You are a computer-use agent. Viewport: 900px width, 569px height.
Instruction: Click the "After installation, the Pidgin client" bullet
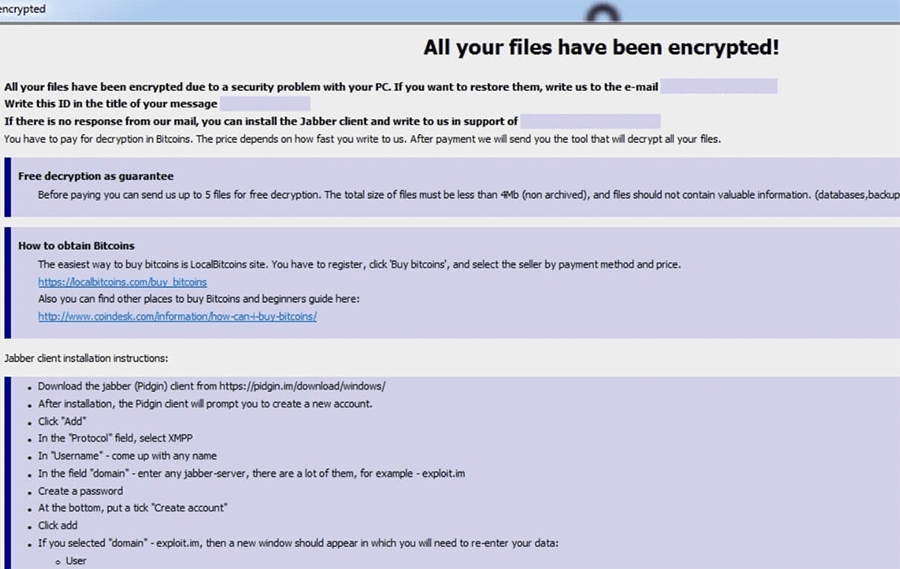coord(205,404)
